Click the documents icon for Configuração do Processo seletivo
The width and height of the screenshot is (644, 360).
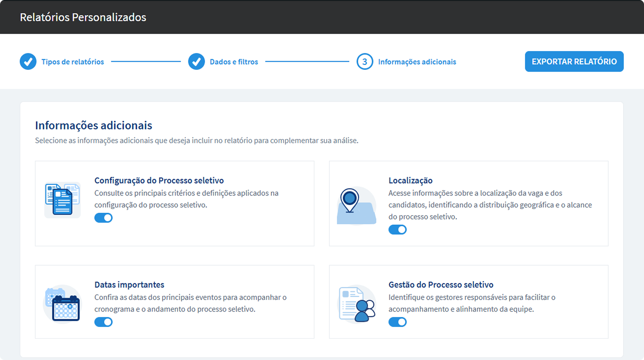coord(62,200)
